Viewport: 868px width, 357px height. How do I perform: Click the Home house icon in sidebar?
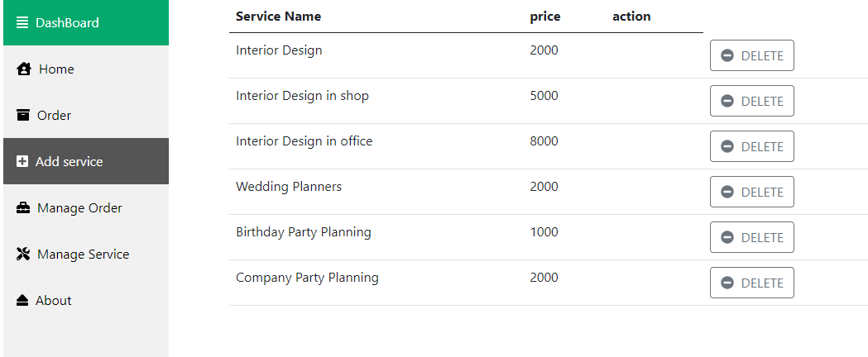click(x=24, y=69)
